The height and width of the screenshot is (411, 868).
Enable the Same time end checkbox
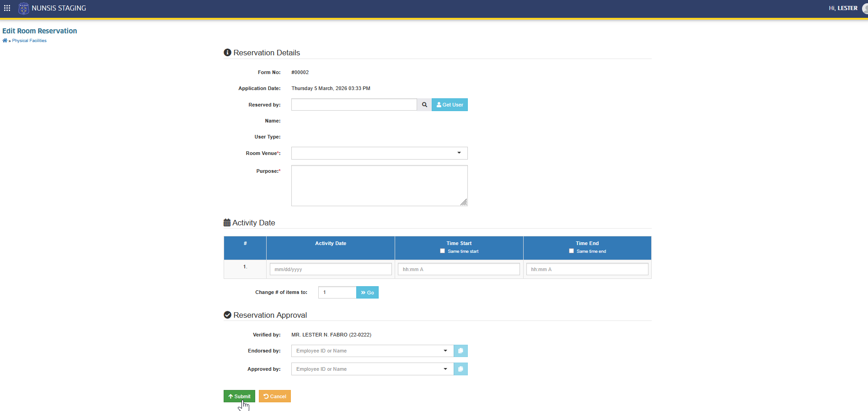[x=571, y=251]
